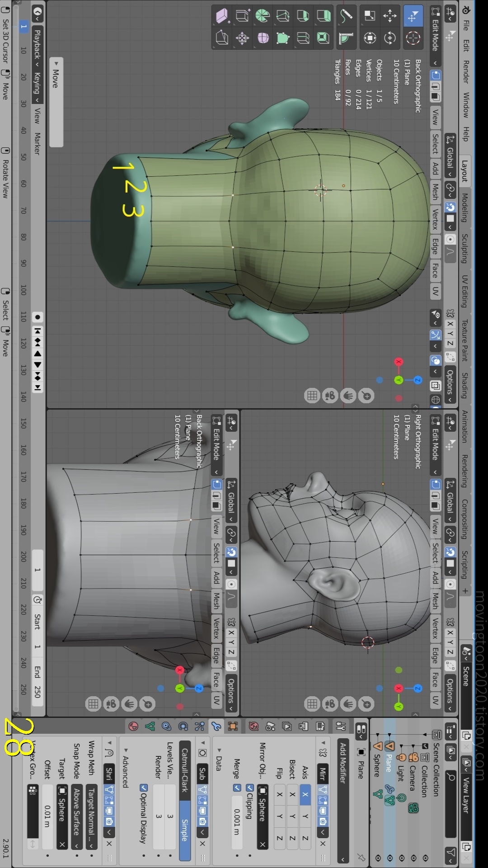Open the File menu

(x=465, y=25)
